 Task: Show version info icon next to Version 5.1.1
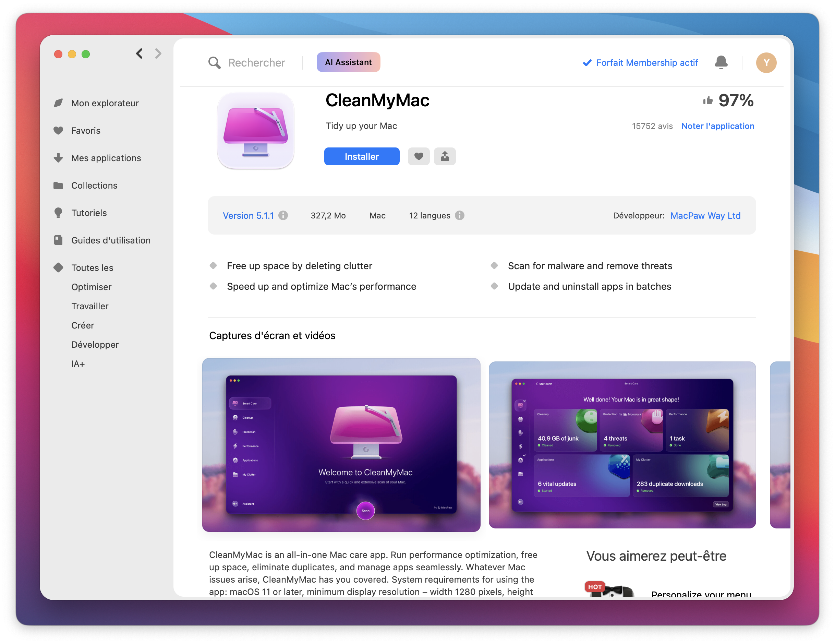point(283,216)
